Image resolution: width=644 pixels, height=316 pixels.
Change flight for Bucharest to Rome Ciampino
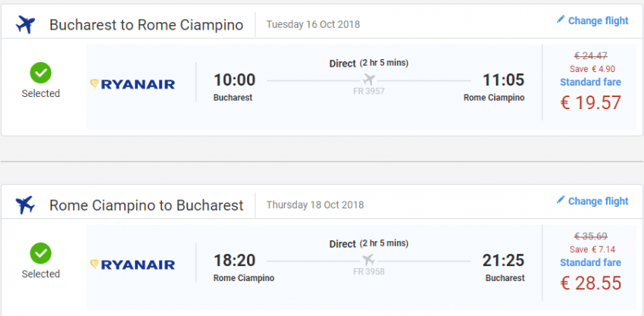(598, 20)
